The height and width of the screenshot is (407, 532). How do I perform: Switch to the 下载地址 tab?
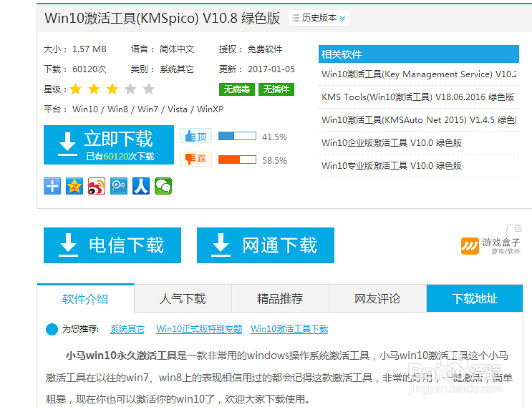pyautogui.click(x=475, y=298)
